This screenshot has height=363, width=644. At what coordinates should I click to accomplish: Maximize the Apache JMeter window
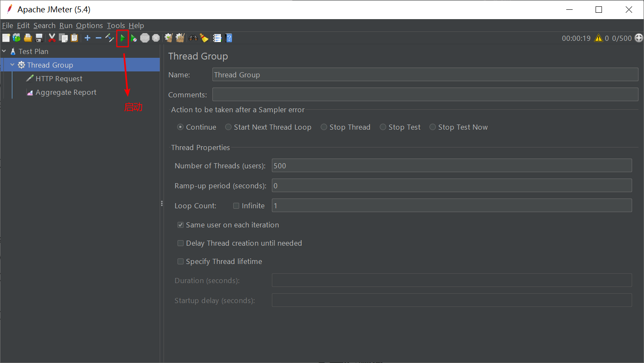(599, 9)
